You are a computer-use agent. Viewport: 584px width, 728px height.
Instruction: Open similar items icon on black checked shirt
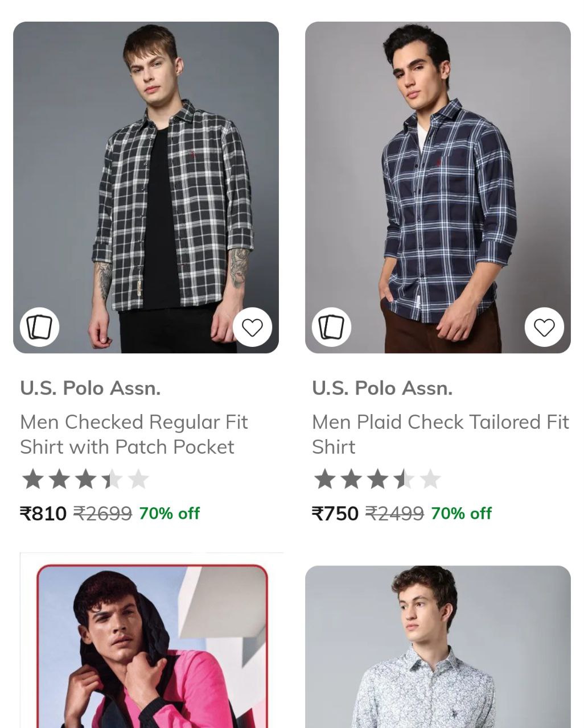tap(40, 327)
